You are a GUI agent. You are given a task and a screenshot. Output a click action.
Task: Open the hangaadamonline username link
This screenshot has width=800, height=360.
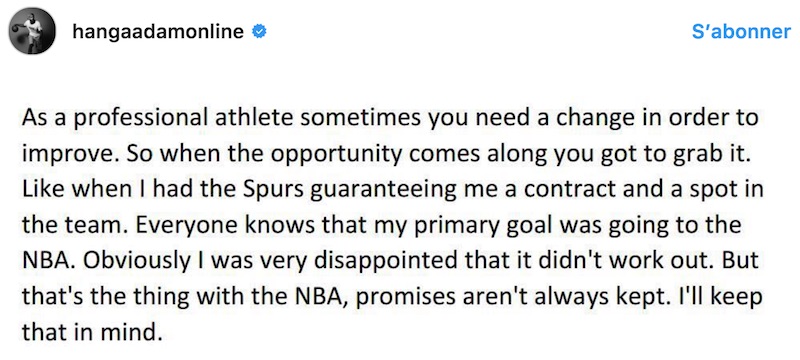coord(158,32)
